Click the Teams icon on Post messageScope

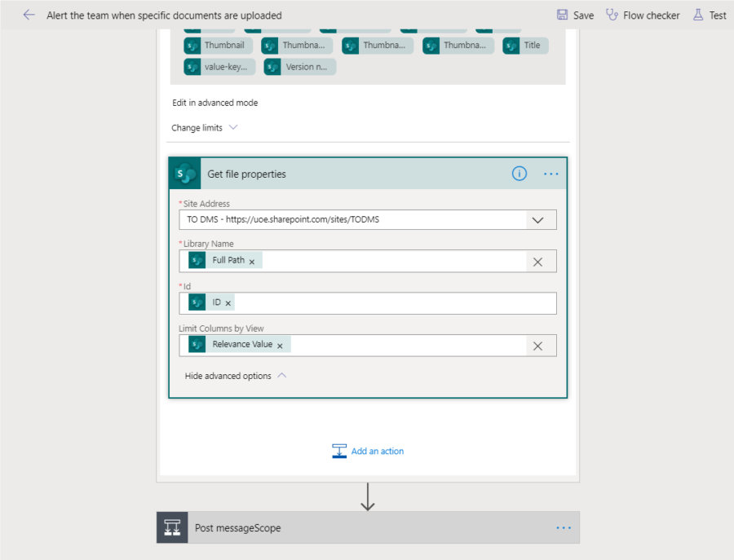coord(171,527)
